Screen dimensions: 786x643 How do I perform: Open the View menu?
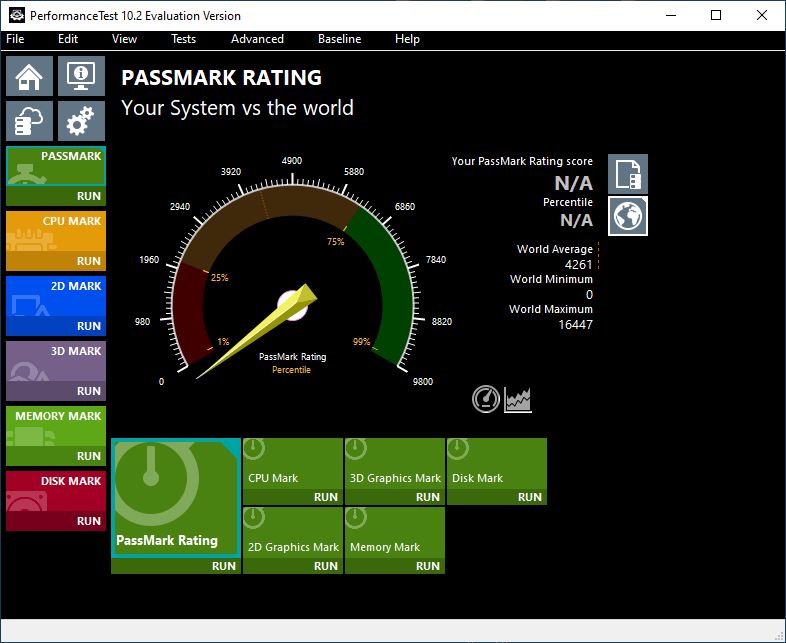coord(124,39)
